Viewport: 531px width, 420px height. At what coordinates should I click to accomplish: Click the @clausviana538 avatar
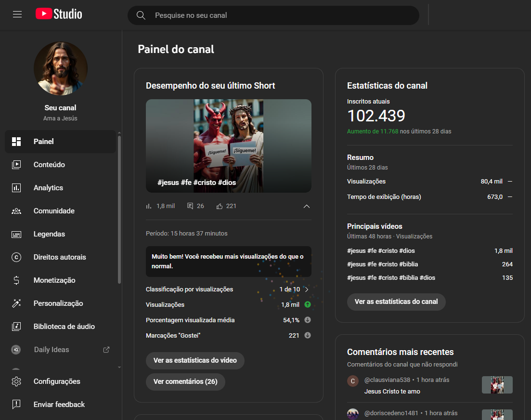(353, 381)
